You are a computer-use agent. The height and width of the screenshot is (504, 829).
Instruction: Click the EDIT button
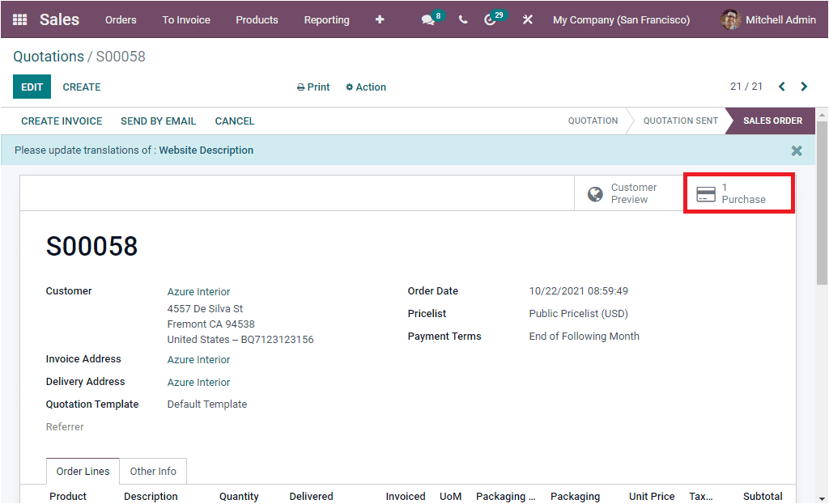coord(31,87)
